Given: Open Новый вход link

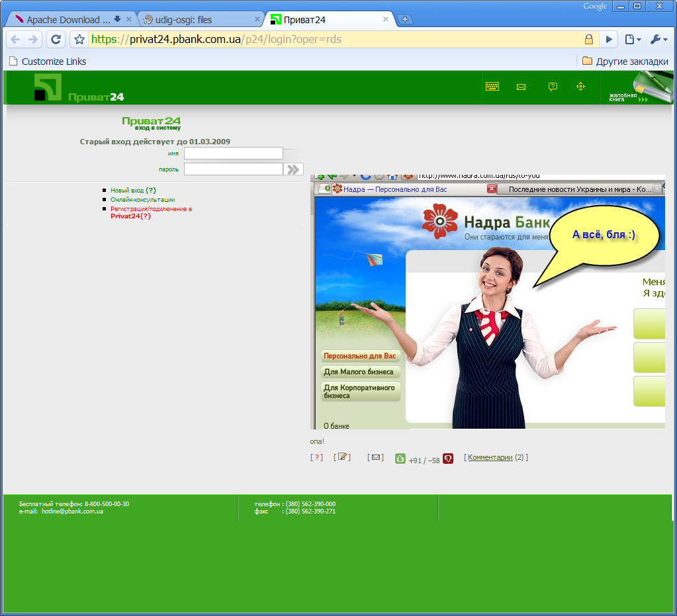Looking at the screenshot, I should [133, 191].
